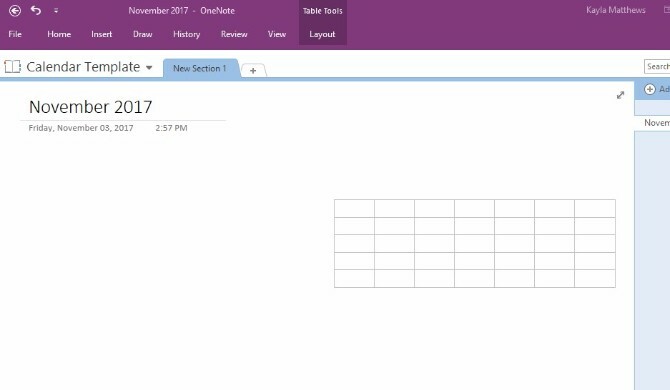Click the Search box
Viewport: 670px width, 390px height.
[x=657, y=67]
